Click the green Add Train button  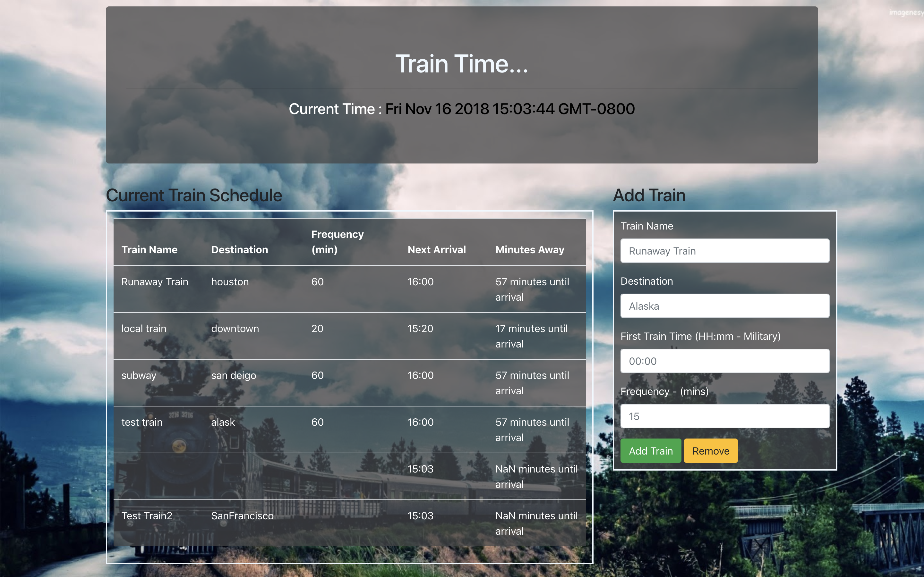tap(650, 451)
